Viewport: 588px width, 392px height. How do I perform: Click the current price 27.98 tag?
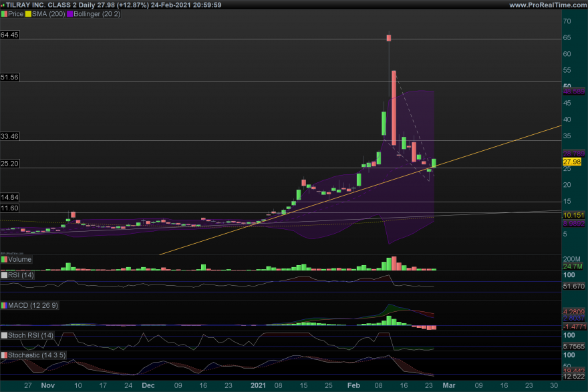(x=571, y=162)
